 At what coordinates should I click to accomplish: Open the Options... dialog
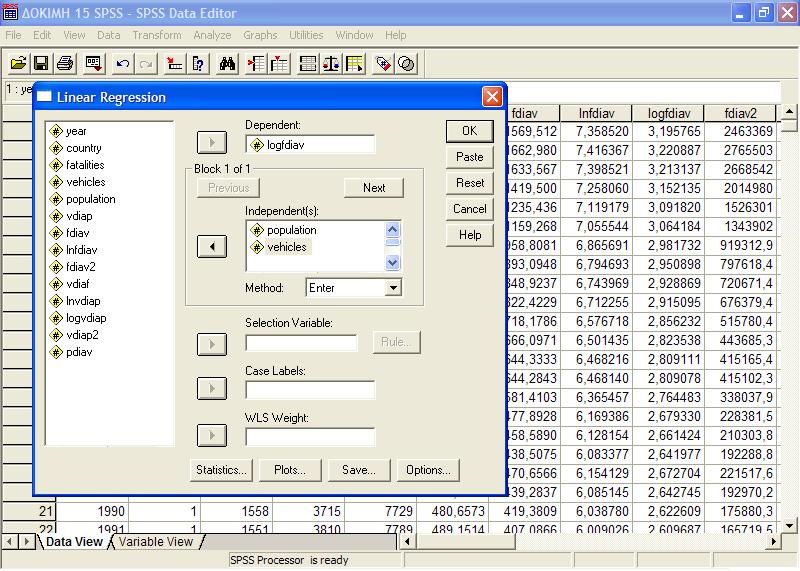428,470
